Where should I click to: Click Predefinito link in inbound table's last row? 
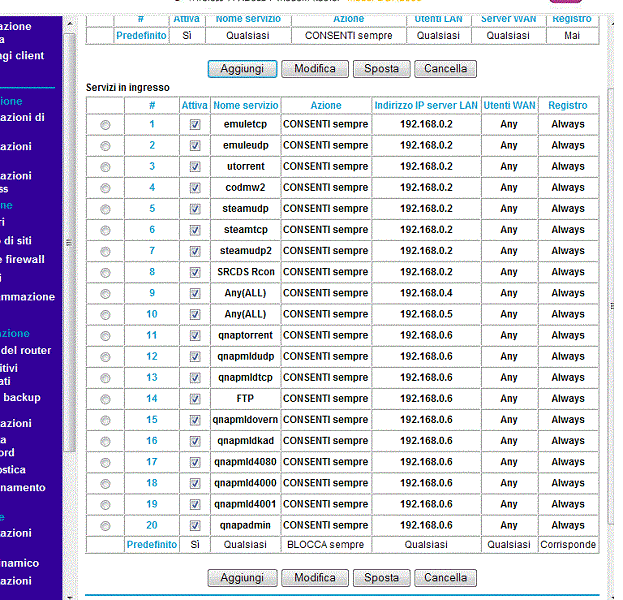tap(151, 545)
